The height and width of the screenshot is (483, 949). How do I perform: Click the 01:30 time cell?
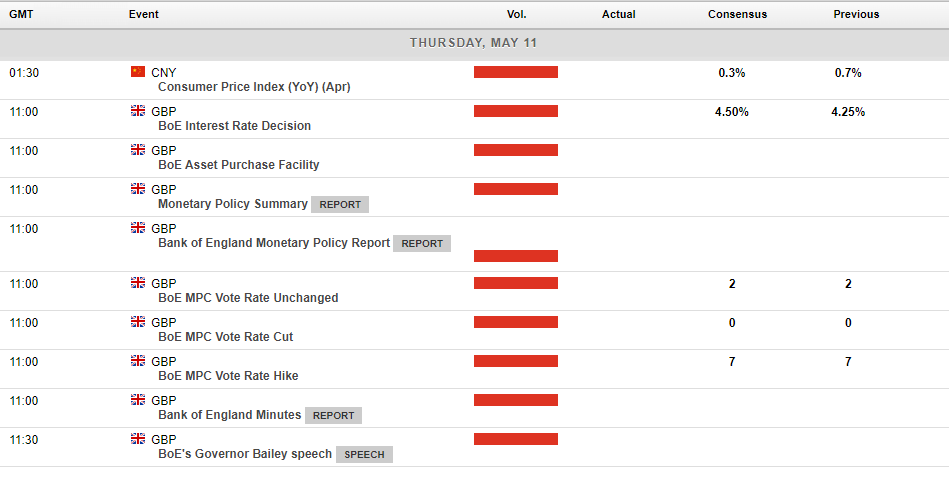click(24, 73)
